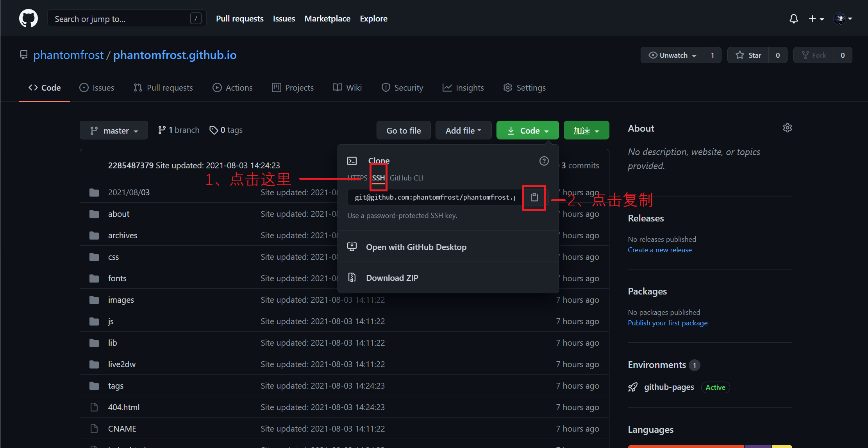Click Pull requests in the top navigation
Image resolution: width=868 pixels, height=448 pixels.
(240, 18)
